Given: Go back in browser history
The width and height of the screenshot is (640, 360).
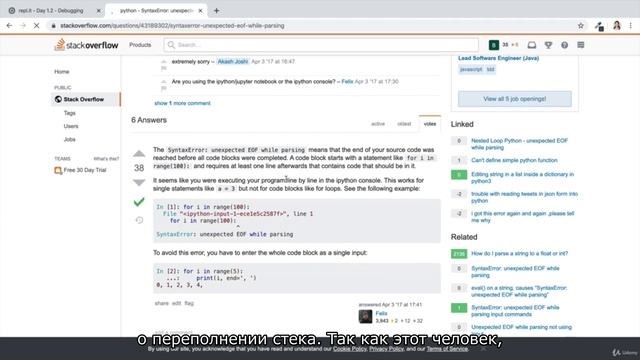Looking at the screenshot, I should (x=9, y=26).
